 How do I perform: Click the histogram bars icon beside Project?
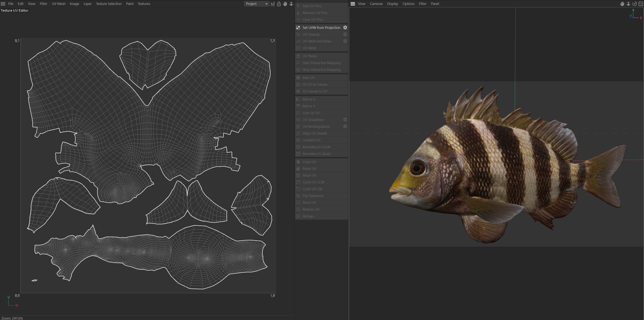(x=272, y=4)
